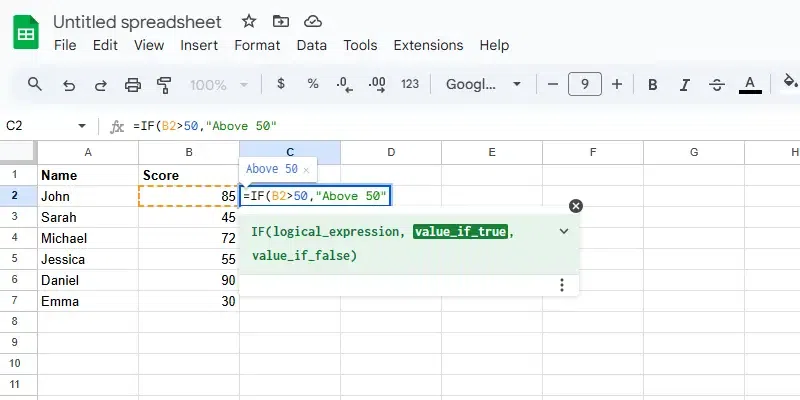
Task: Expand the IF function help details
Action: pos(564,231)
